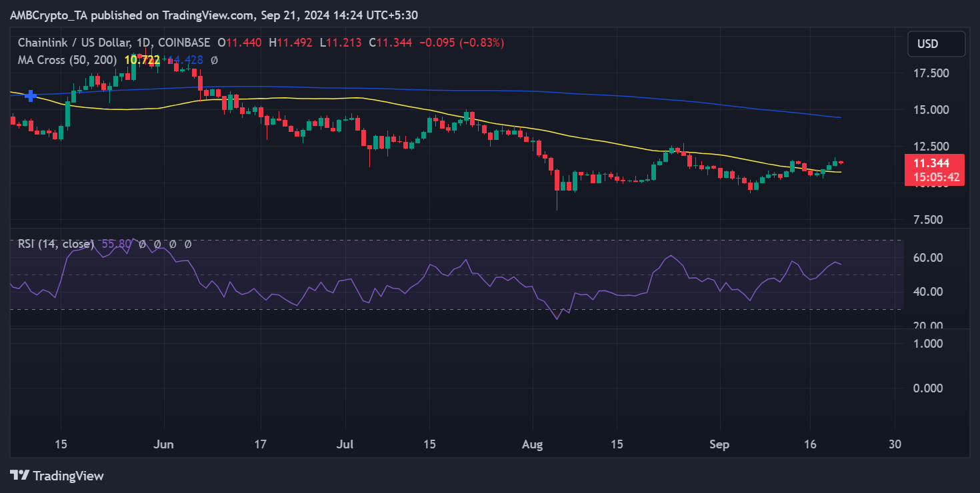Click the high value H11.492
This screenshot has width=980, height=493.
[291, 43]
